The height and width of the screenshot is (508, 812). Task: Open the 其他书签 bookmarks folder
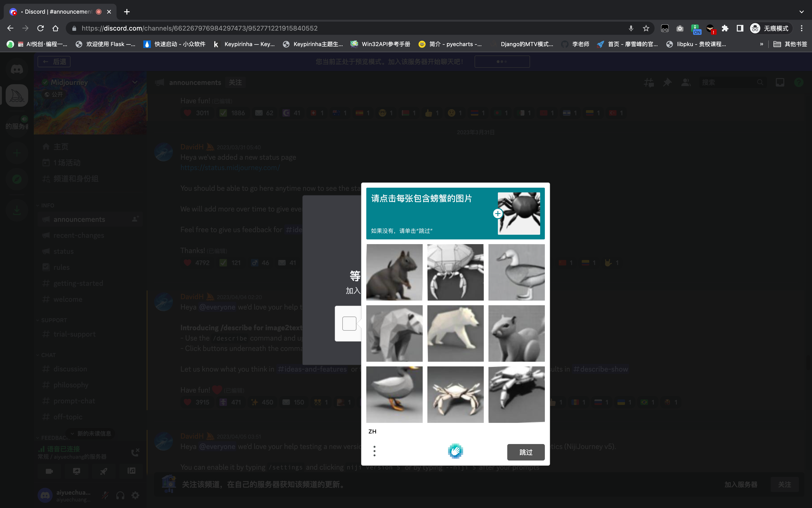coord(790,44)
